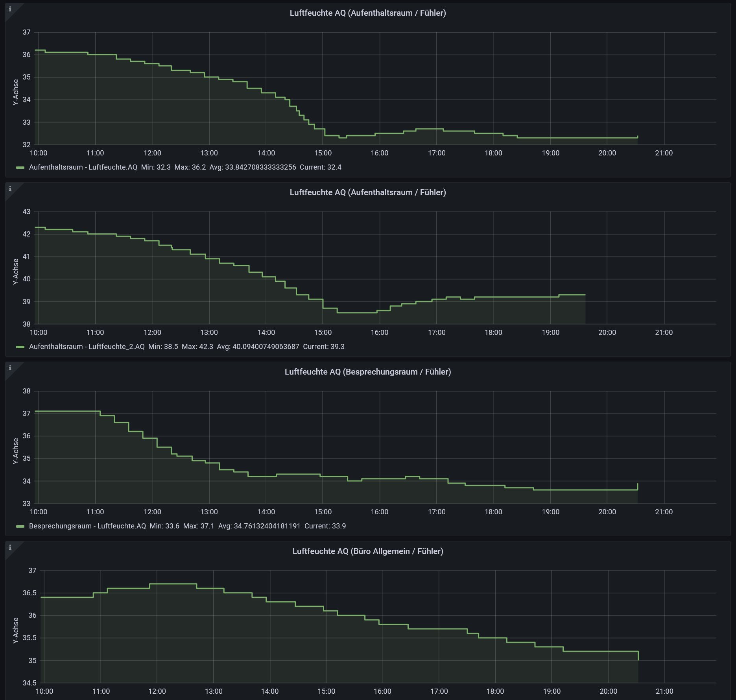The image size is (736, 700).
Task: Click the 'Max: 36.2' legend value
Action: tap(190, 167)
